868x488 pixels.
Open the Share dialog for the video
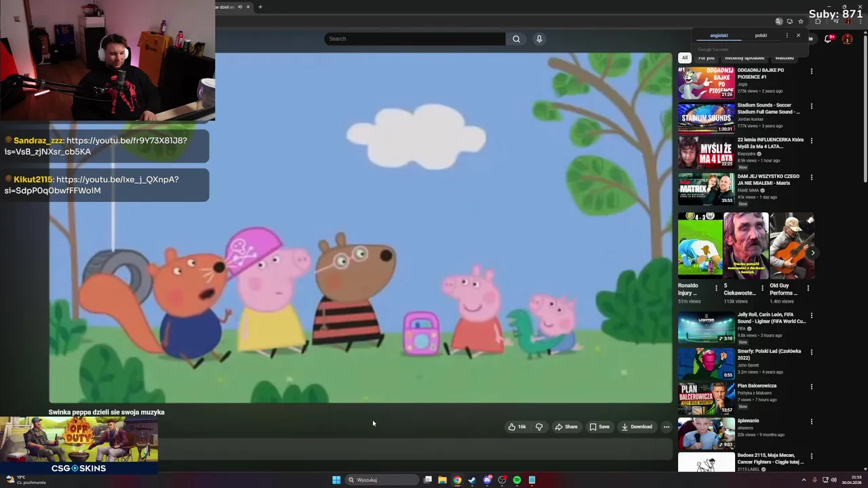566,427
